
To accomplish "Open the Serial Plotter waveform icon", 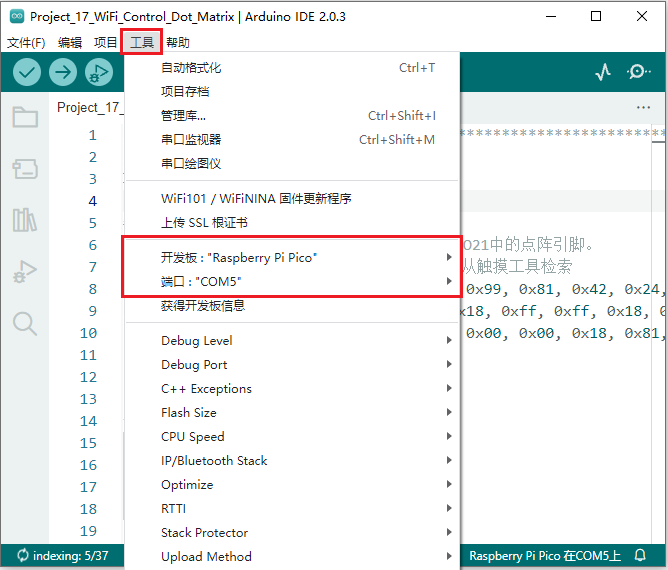I will 603,72.
